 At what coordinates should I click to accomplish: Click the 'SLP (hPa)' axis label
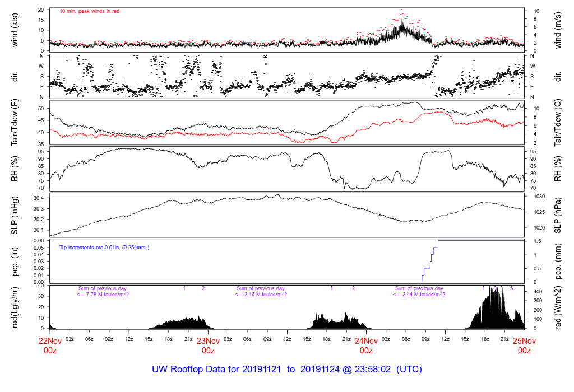pyautogui.click(x=558, y=216)
